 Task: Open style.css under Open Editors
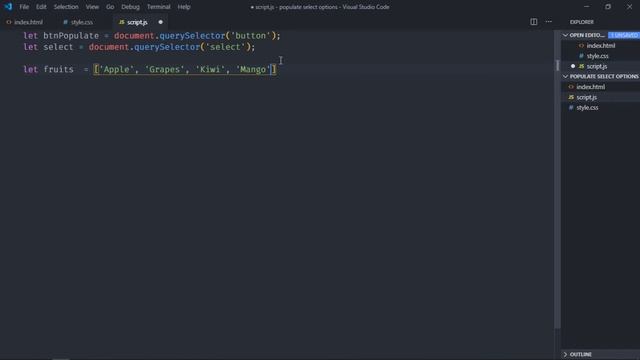[598, 56]
